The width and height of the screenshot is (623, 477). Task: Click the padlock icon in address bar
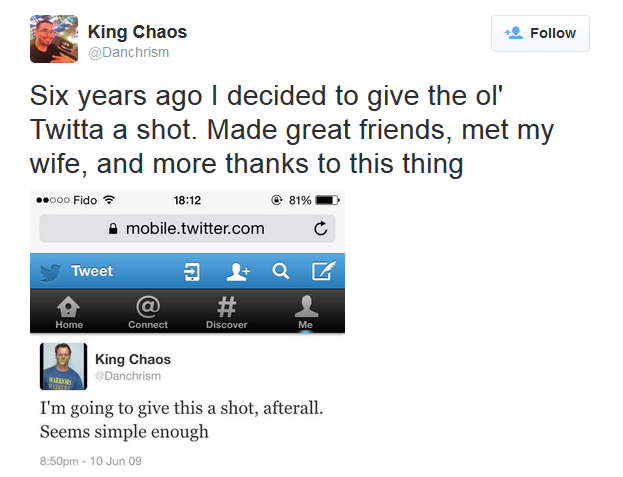coord(112,228)
